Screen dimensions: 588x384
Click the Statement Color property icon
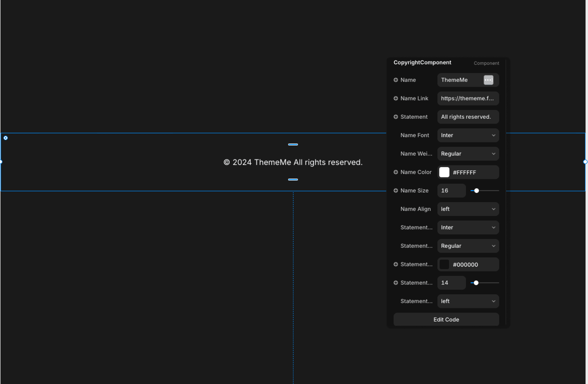pos(395,264)
